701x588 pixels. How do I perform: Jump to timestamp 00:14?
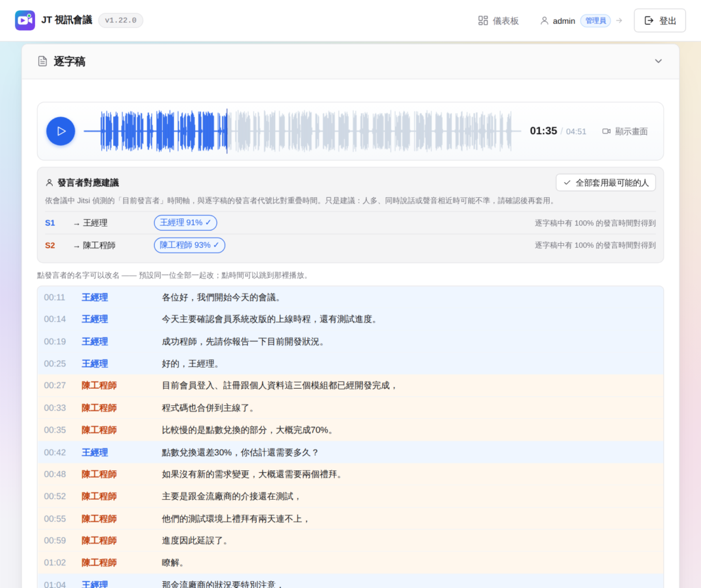pyautogui.click(x=55, y=319)
